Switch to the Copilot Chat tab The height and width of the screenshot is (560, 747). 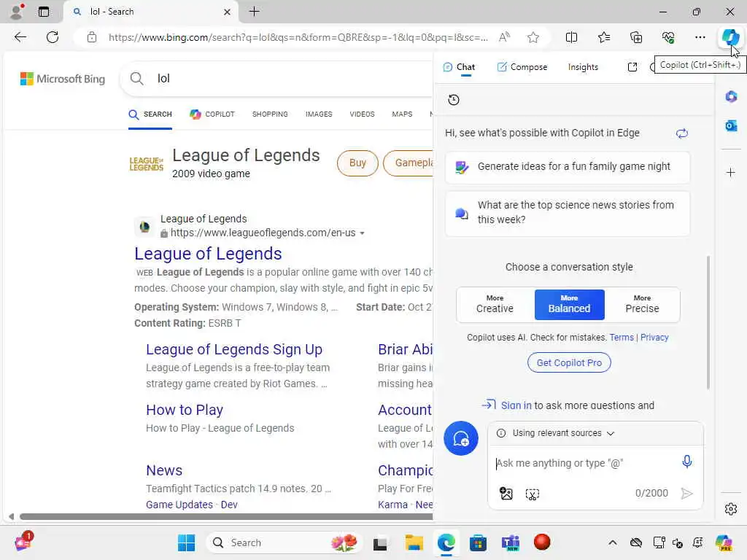(x=460, y=67)
